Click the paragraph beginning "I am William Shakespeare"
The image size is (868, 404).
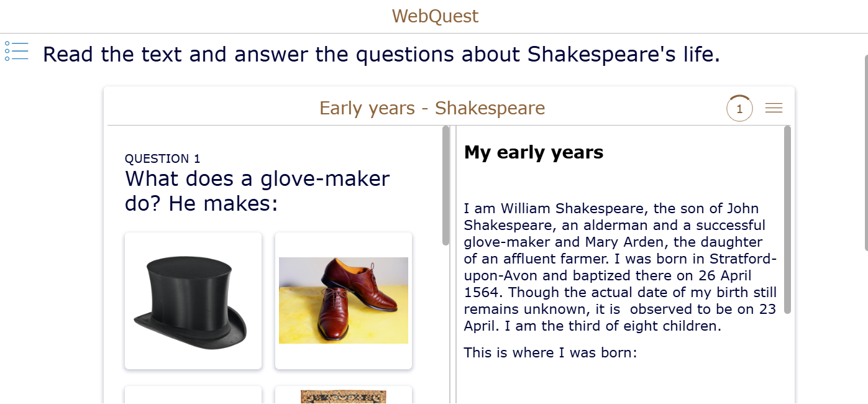click(x=620, y=267)
